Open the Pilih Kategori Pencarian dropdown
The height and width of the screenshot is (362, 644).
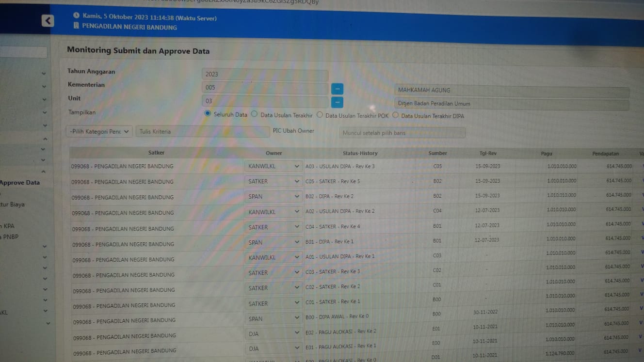pos(99,131)
